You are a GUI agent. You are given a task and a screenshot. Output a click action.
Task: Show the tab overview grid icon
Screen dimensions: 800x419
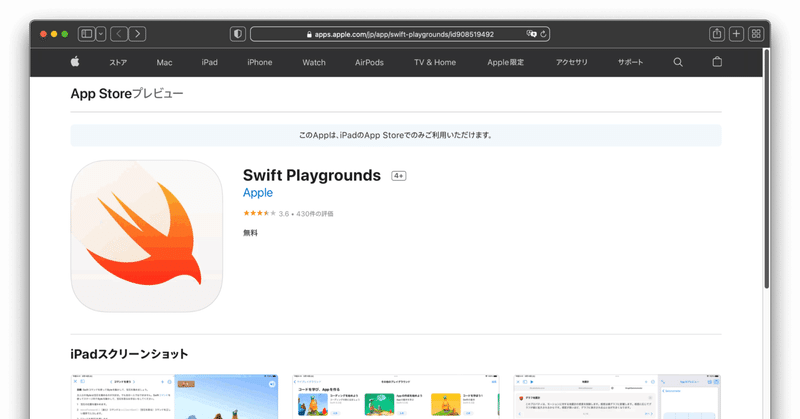click(x=756, y=34)
